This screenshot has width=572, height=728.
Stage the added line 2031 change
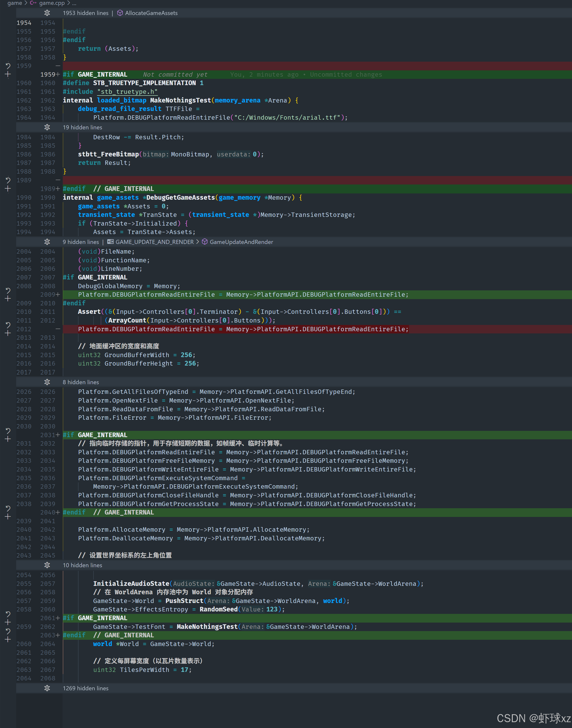pos(8,439)
